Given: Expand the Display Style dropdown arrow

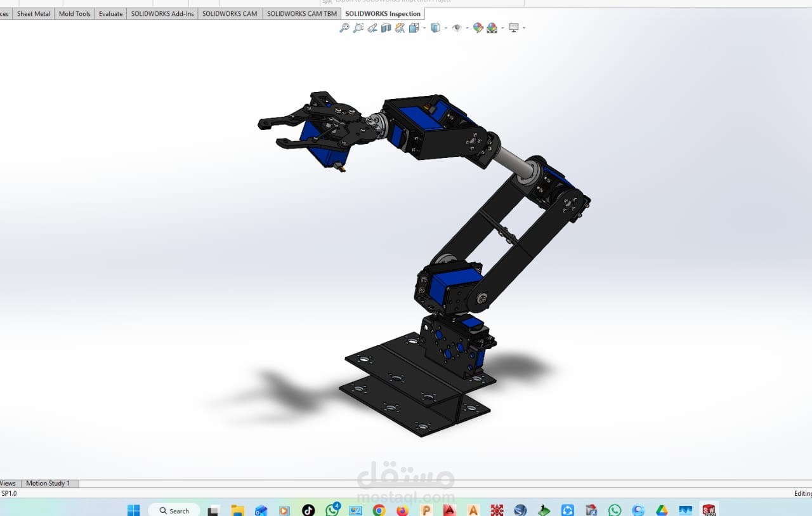Looking at the screenshot, I should (445, 28).
